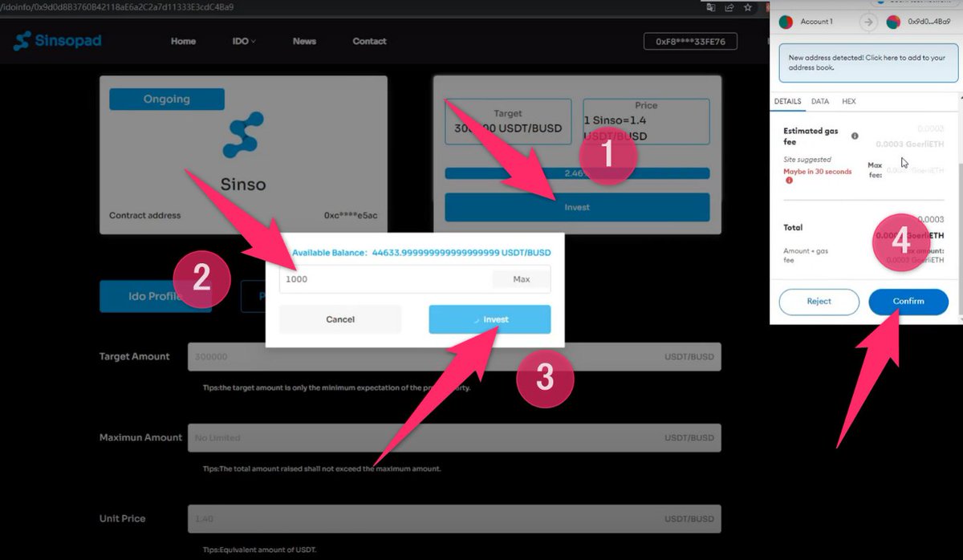
Task: Go to the Home page
Action: [183, 41]
